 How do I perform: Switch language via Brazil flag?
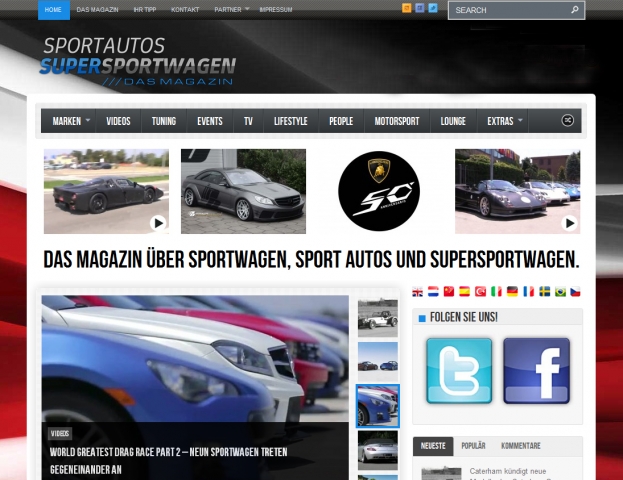coord(560,292)
